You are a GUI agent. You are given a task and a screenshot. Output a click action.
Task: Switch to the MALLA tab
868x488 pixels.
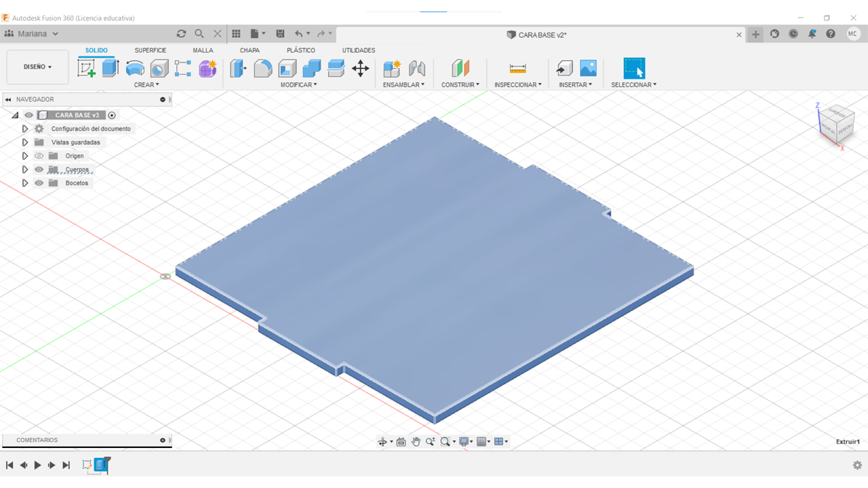pos(203,50)
